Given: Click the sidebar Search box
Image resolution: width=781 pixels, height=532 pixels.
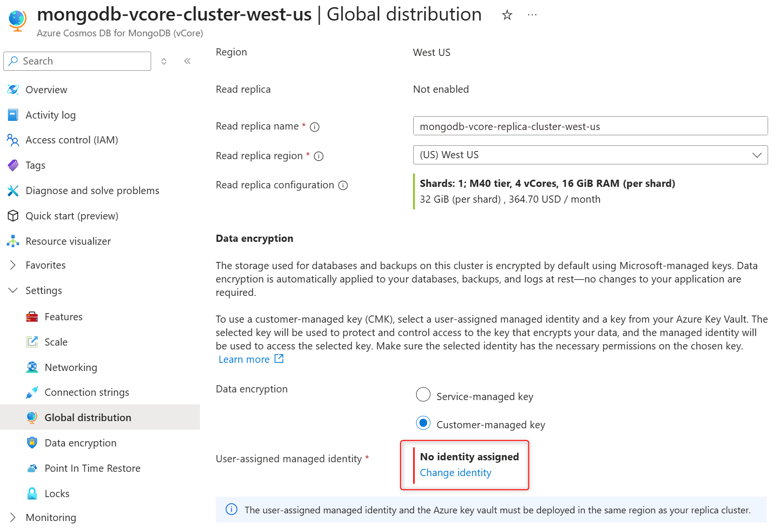Looking at the screenshot, I should point(77,61).
